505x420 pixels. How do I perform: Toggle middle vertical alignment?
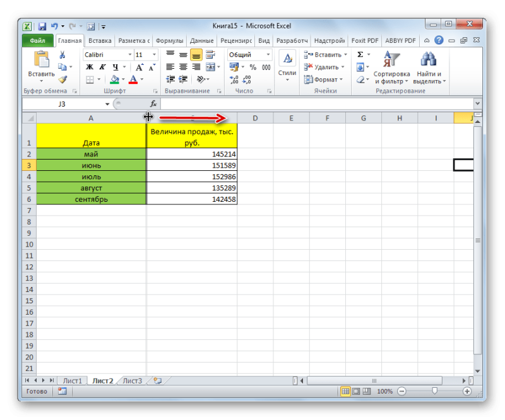(x=183, y=55)
